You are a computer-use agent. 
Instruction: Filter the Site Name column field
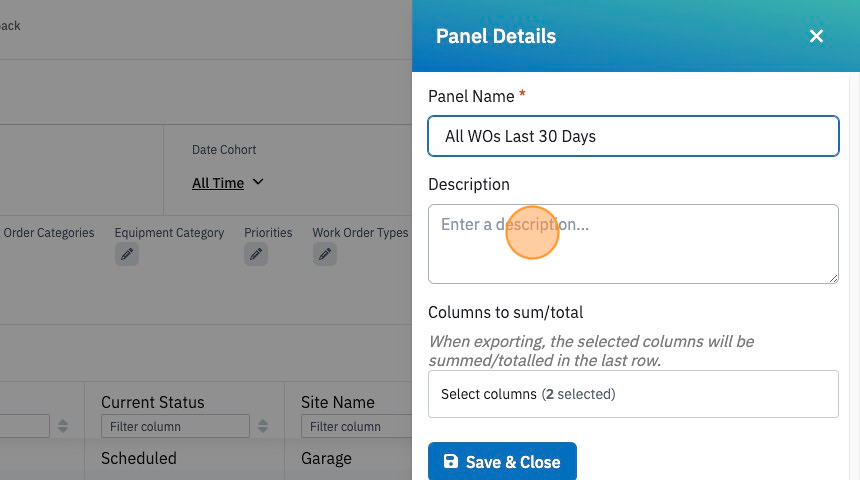click(x=357, y=426)
